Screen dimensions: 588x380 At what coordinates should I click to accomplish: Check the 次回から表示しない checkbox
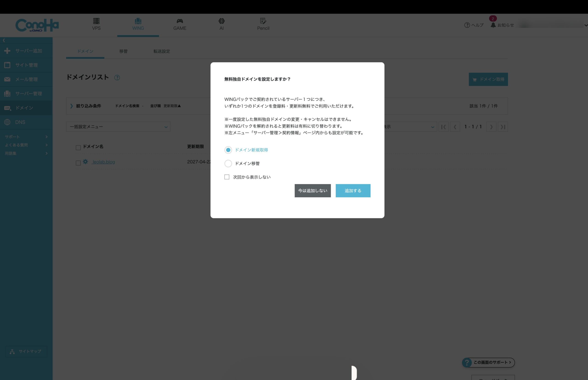pos(227,177)
